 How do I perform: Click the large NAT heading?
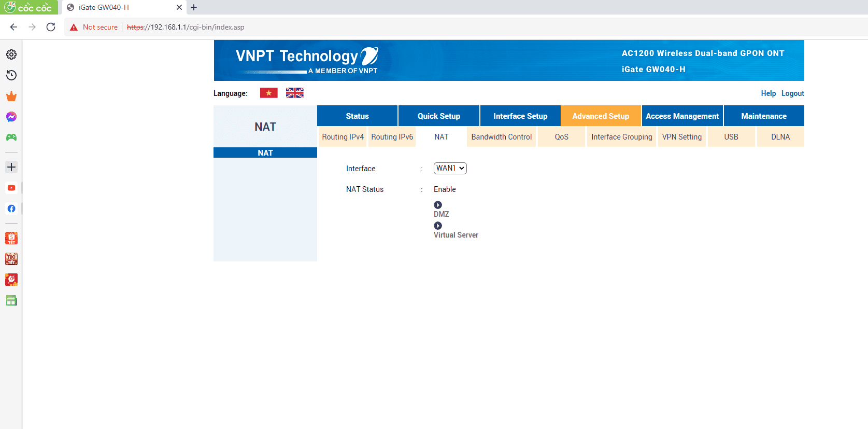click(x=265, y=127)
